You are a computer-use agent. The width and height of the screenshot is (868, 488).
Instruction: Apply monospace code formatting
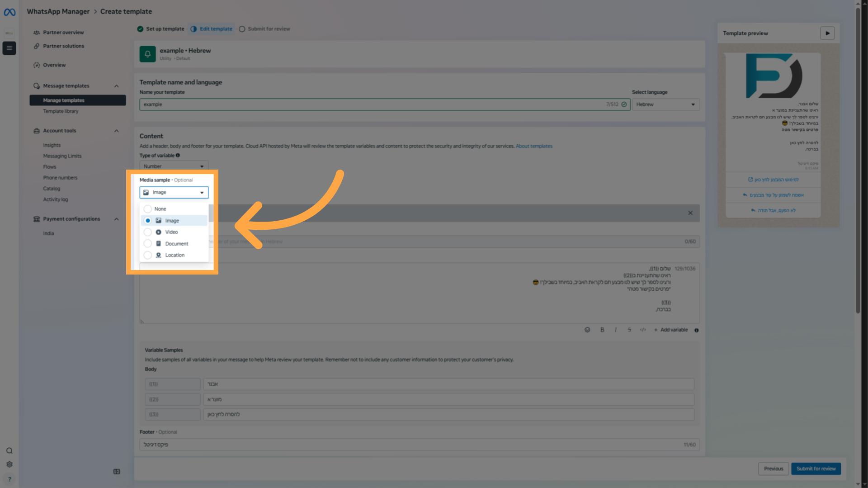[x=643, y=330]
